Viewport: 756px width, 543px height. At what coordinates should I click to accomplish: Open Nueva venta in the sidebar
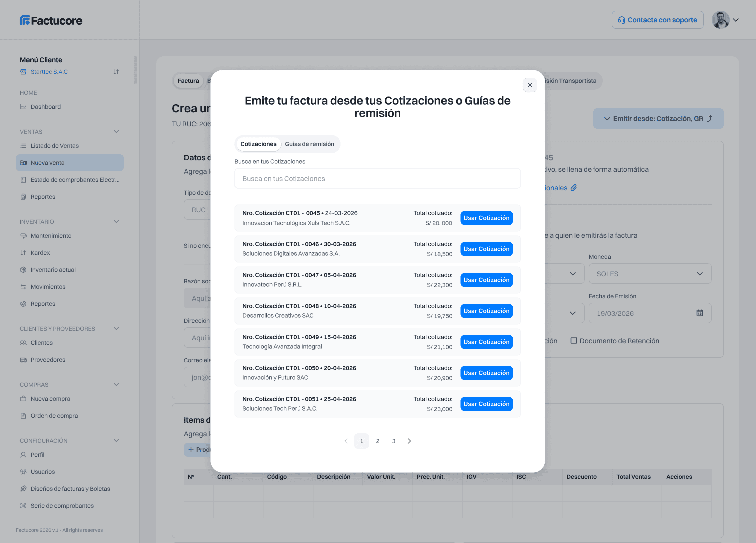click(70, 163)
